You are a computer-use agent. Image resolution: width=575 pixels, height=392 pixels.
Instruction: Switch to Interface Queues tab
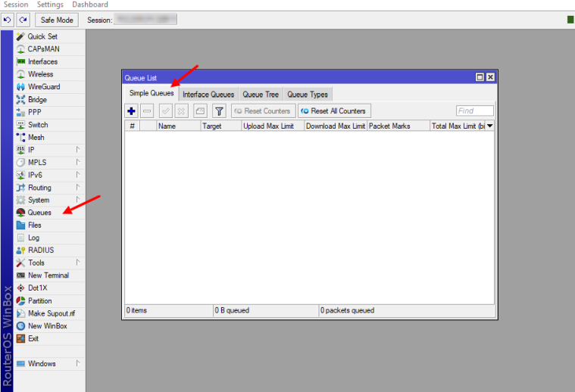(208, 95)
